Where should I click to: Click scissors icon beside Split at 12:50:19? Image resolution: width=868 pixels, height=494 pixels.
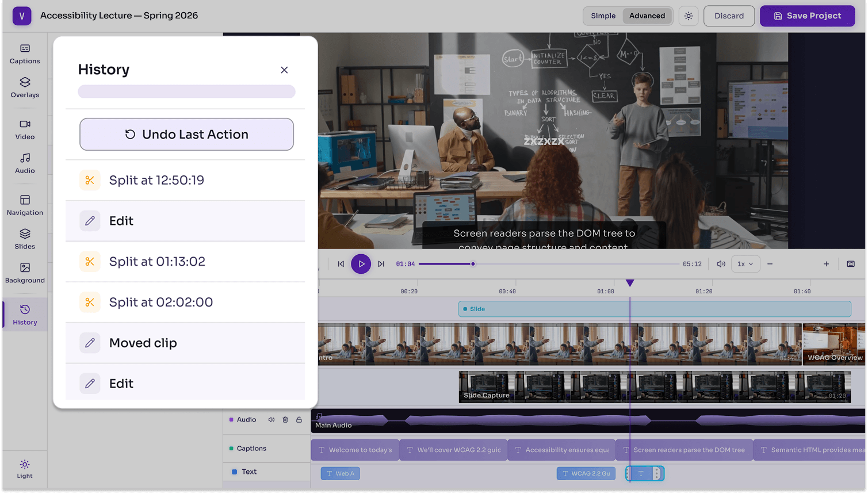[x=90, y=180]
